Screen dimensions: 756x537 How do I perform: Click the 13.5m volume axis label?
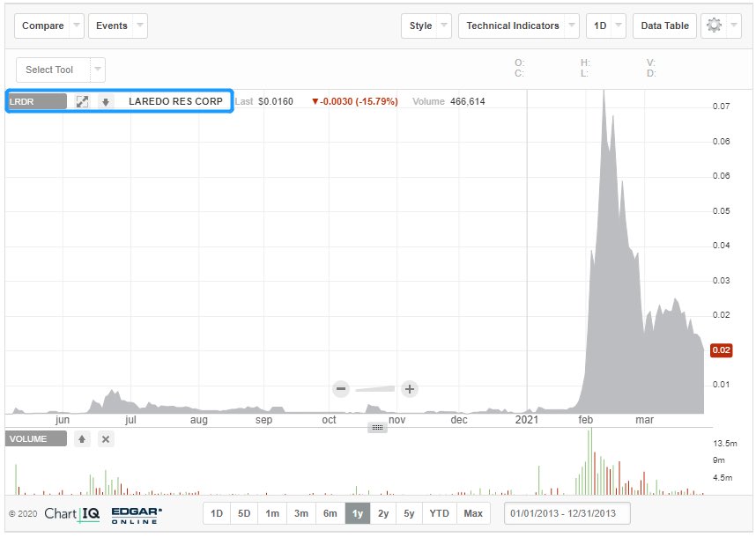(x=725, y=444)
